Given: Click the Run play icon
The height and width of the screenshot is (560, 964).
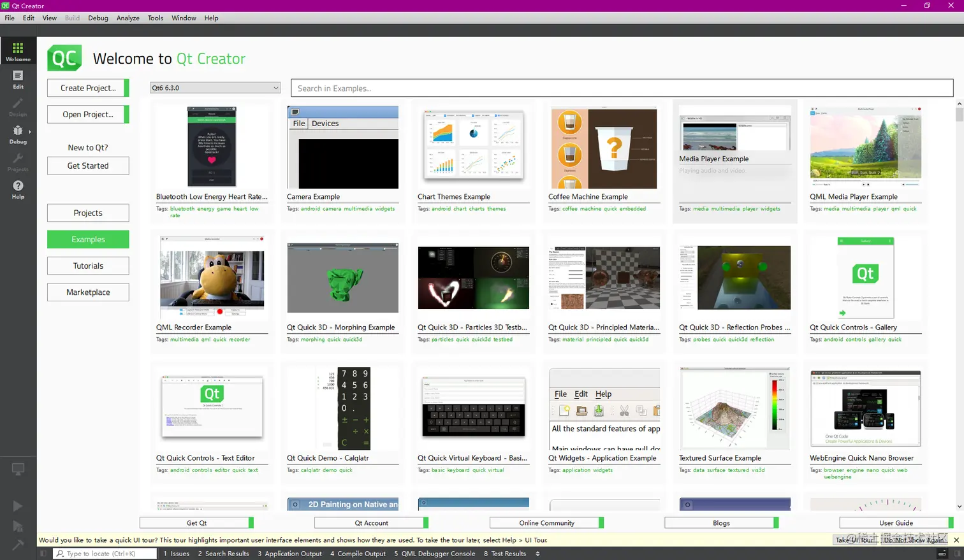Looking at the screenshot, I should tap(18, 506).
